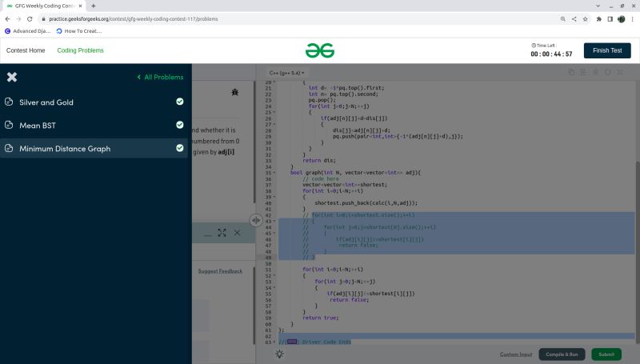Toggle the Silver and Gold checkmark
Screen dimensions: 640x364
click(x=180, y=102)
